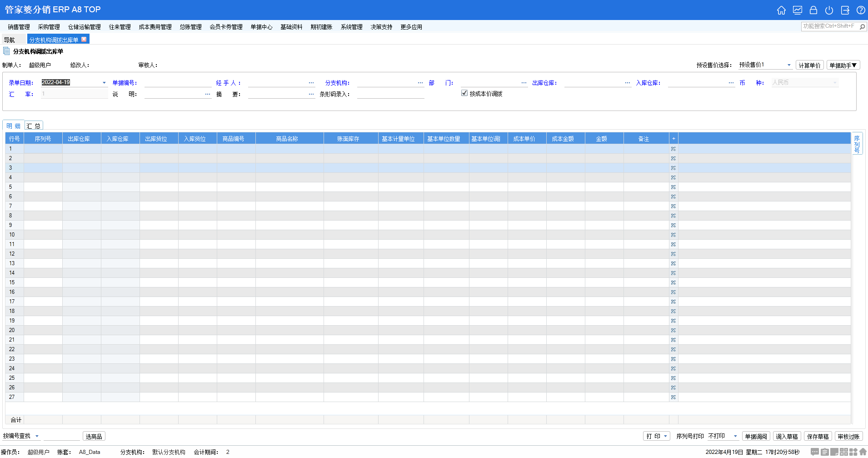Click the 序列号 side panel tab
The width and height of the screenshot is (868, 458).
point(857,144)
